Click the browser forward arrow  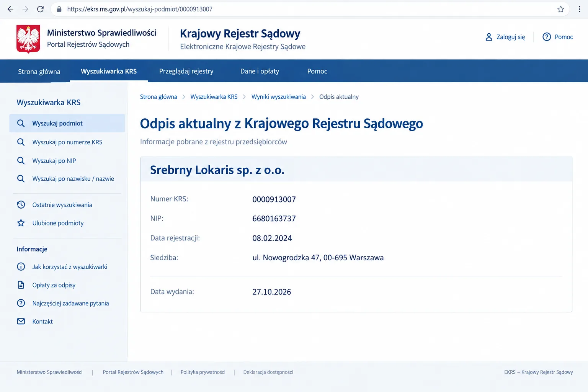pos(25,9)
